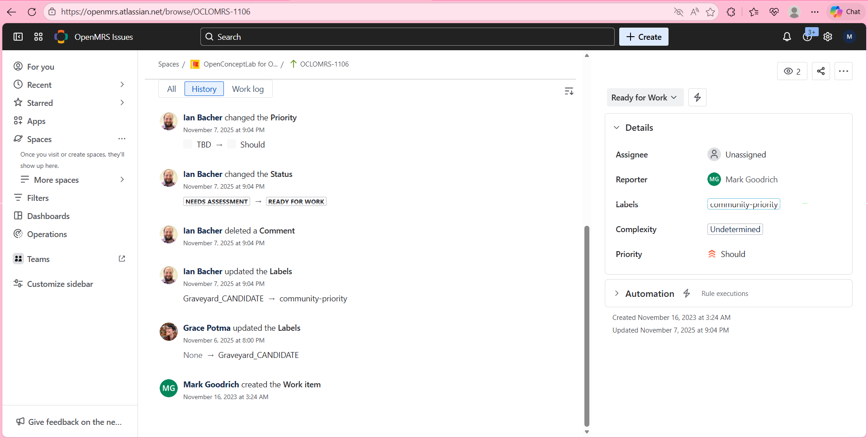Click the Create button
The image size is (868, 438).
[643, 37]
